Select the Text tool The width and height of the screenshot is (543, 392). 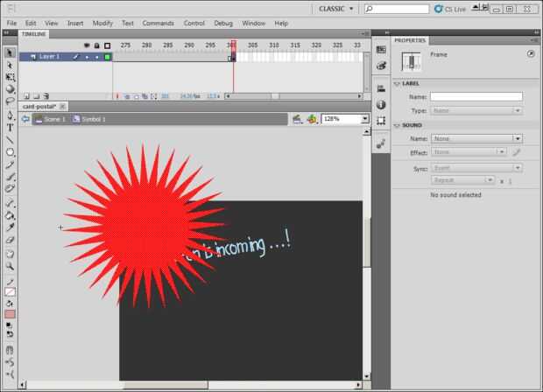click(x=10, y=128)
